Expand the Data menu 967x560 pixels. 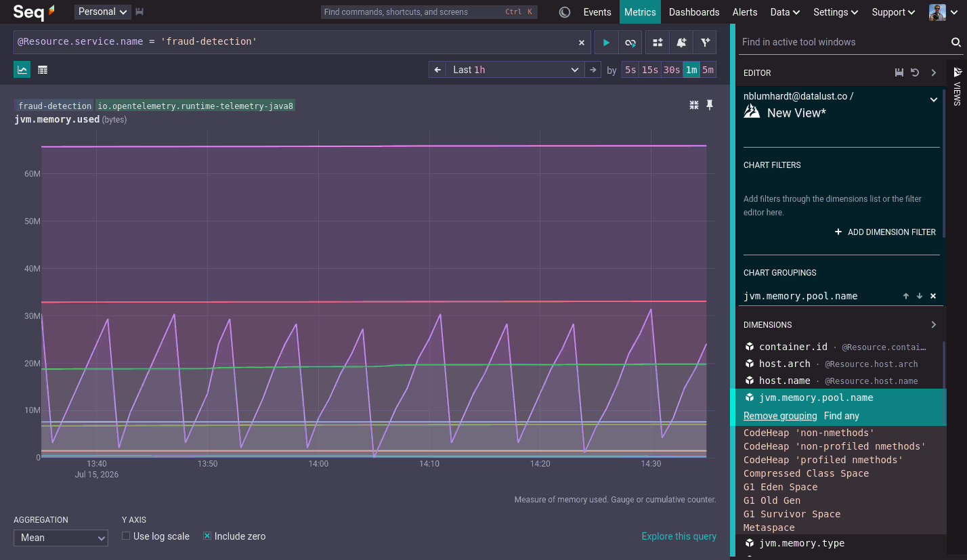(x=786, y=12)
